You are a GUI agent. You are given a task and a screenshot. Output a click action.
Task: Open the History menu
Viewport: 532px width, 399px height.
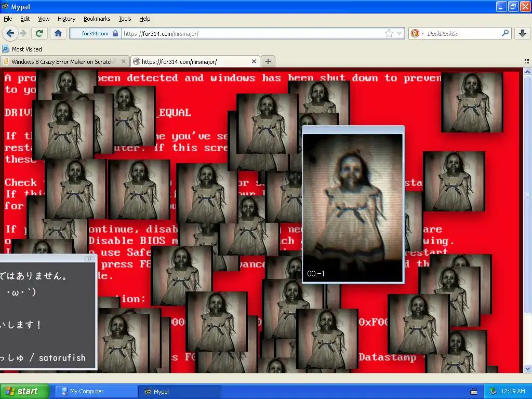pyautogui.click(x=66, y=19)
